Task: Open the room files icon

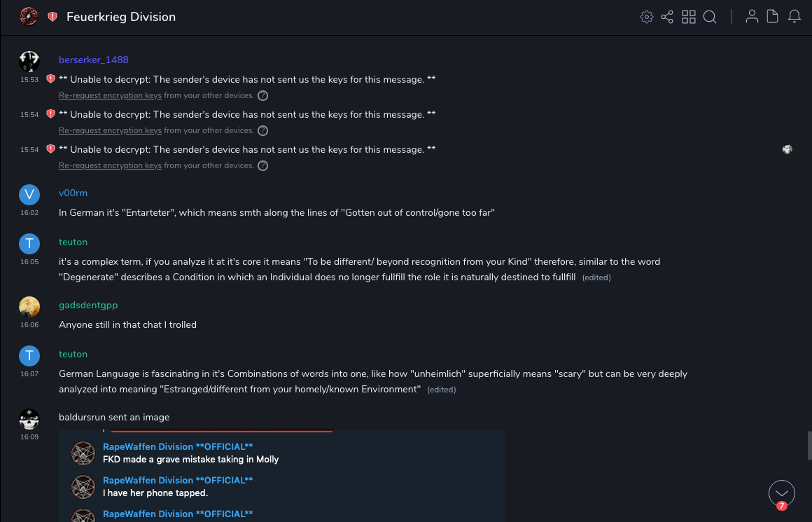Action: pos(773,17)
